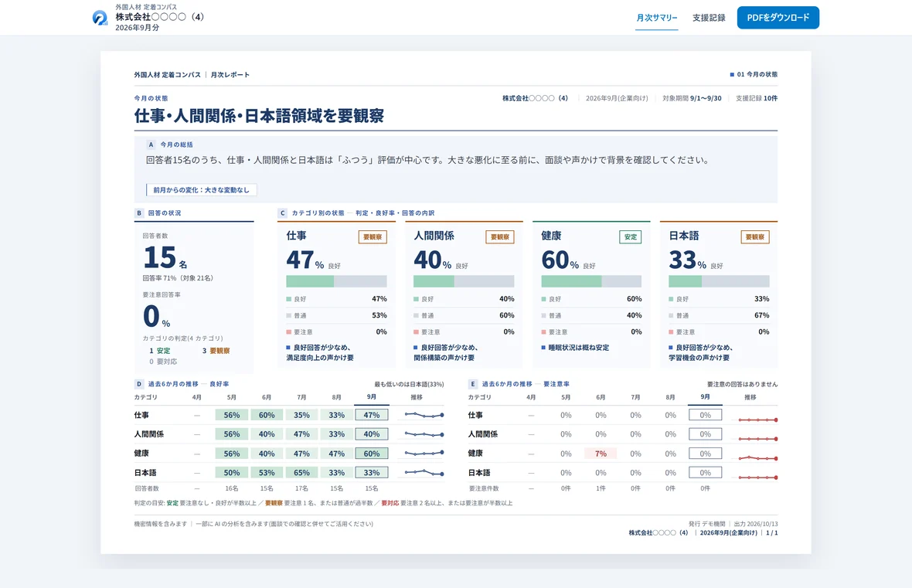The height and width of the screenshot is (588, 912).
Task: Click the 1 安定 judgement count
Action: 160,351
